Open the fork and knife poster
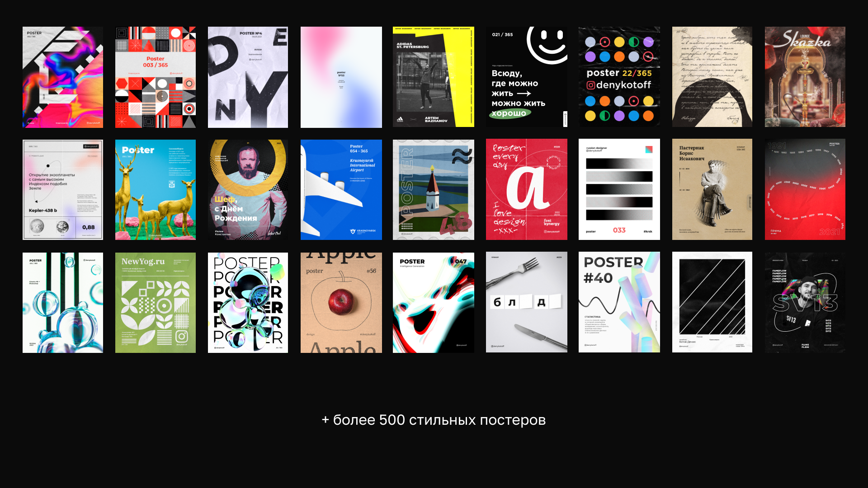868x488 pixels. [x=526, y=303]
